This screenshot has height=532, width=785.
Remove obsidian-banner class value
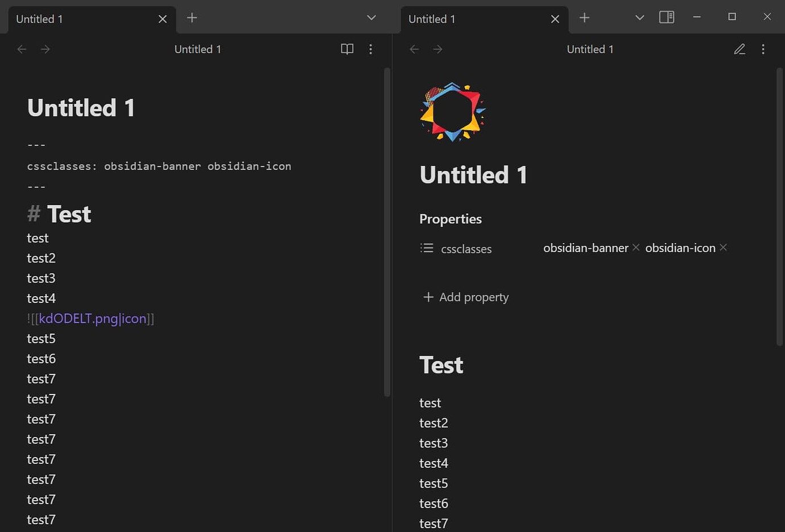tap(636, 247)
